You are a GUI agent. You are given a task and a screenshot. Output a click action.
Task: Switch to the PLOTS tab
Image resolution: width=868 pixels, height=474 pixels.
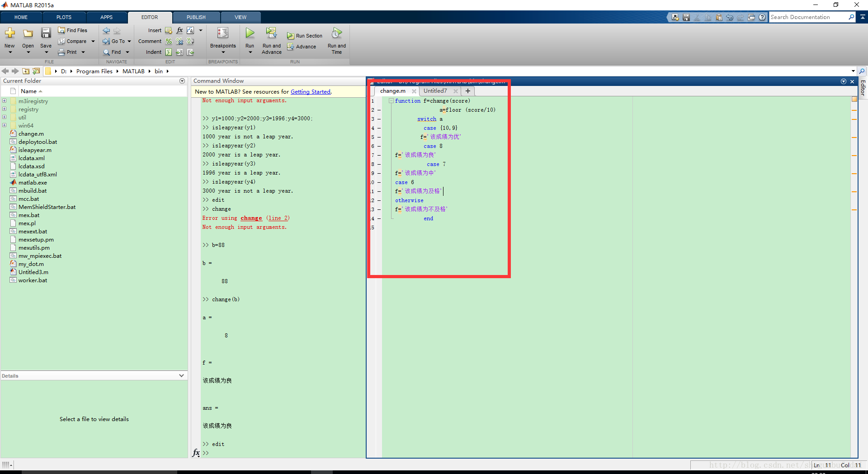coord(64,17)
